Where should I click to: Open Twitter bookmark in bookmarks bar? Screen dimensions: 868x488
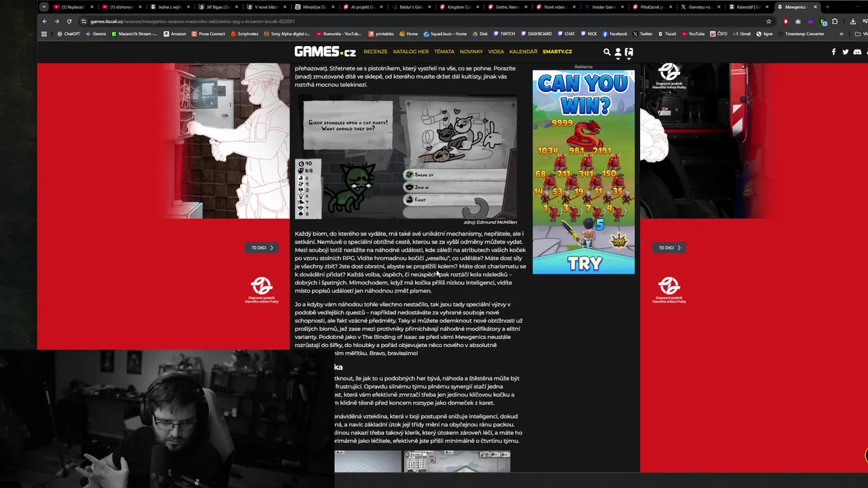[x=642, y=33]
